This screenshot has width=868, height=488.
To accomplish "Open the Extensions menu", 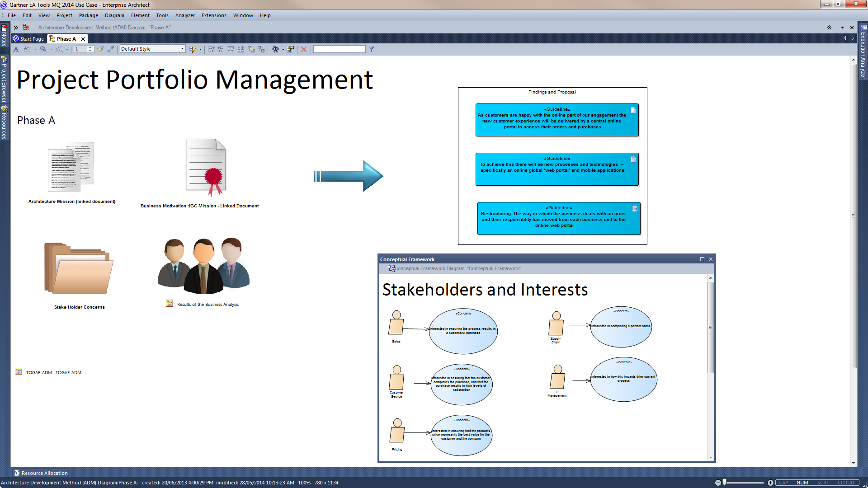I will point(213,15).
